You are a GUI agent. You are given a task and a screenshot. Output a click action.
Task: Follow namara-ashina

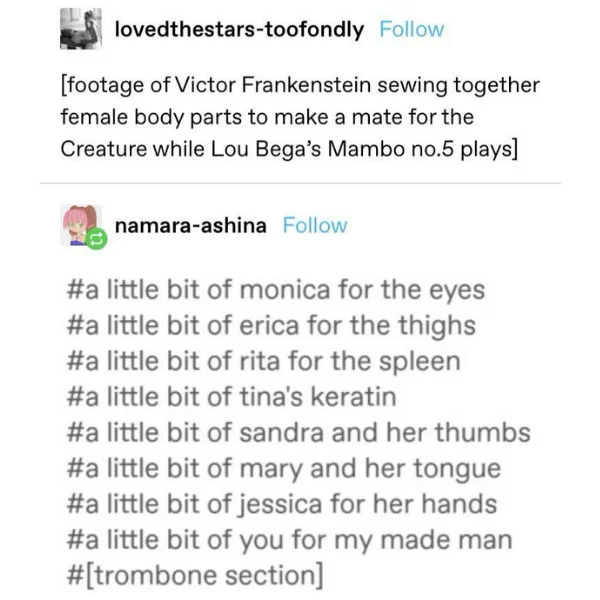[315, 225]
